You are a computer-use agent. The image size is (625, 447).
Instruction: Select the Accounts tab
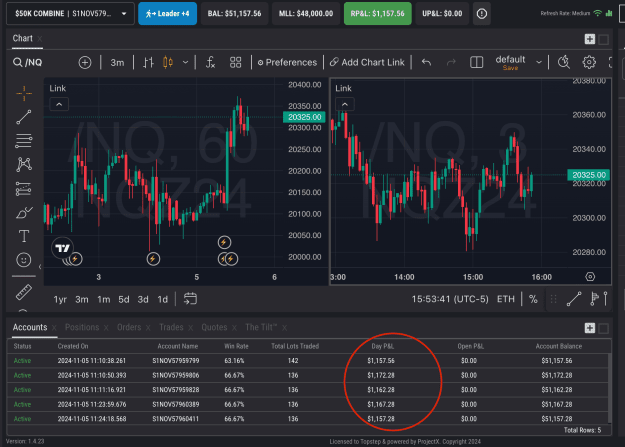tap(30, 327)
